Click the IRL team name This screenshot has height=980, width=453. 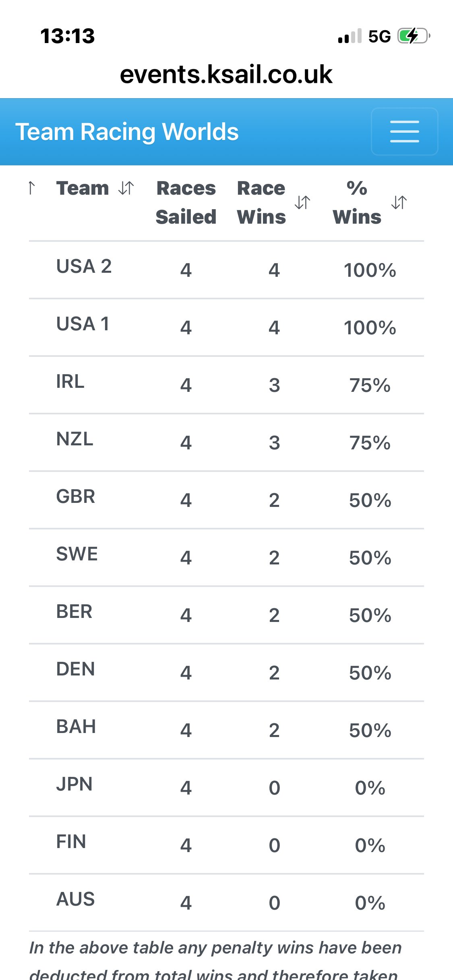[x=70, y=381]
